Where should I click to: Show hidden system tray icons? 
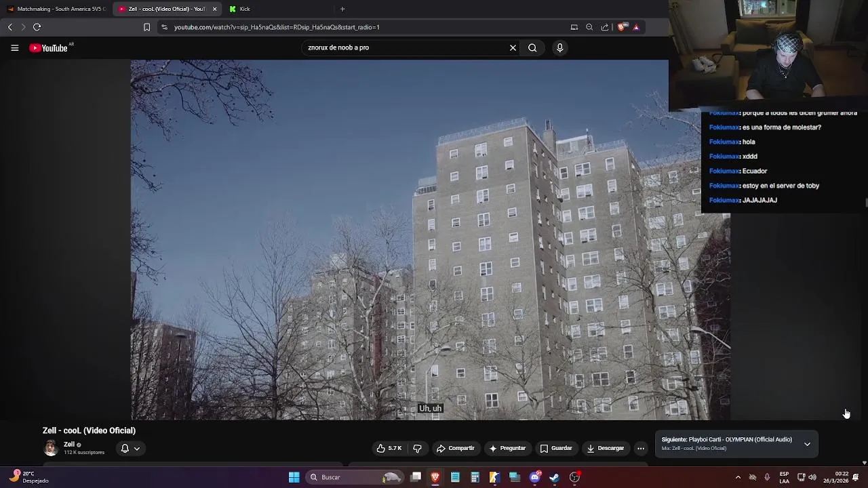[738, 477]
